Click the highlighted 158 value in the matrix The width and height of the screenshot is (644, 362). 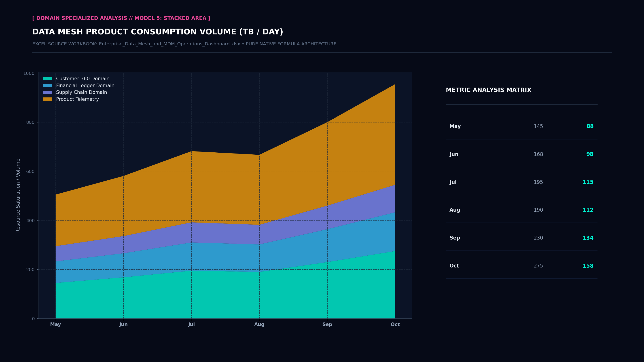coord(588,266)
